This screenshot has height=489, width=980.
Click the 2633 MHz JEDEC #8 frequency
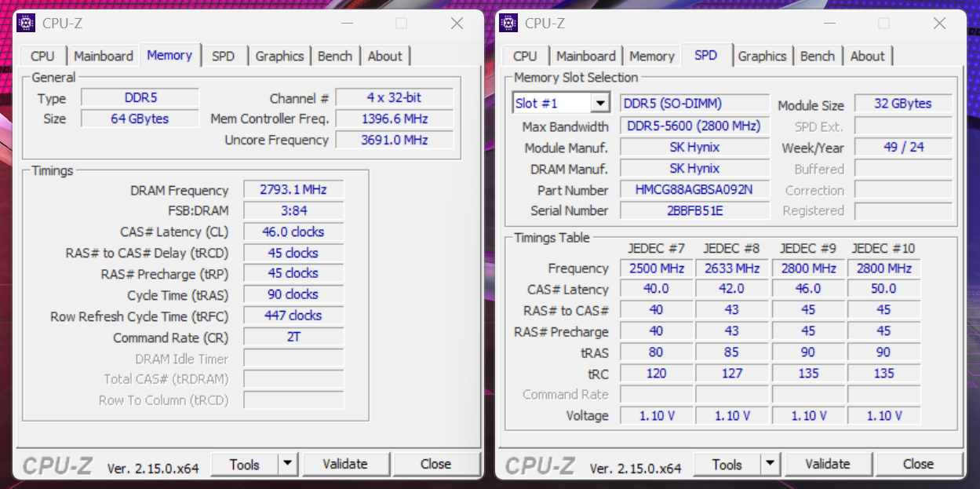(732, 268)
